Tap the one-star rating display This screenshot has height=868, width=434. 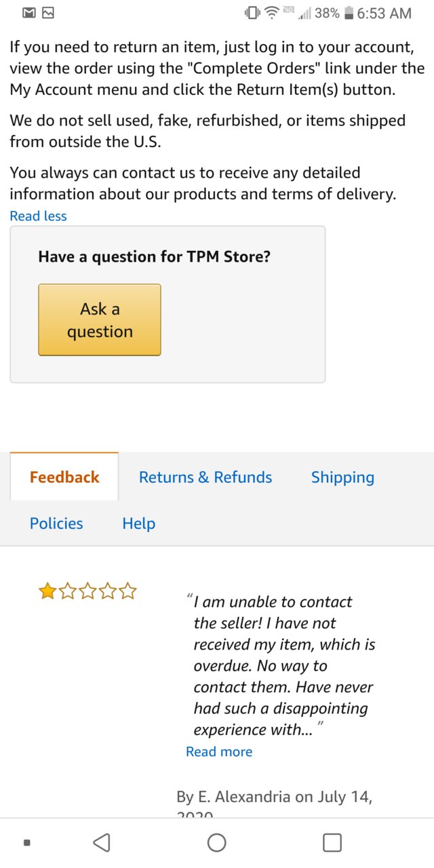tap(87, 592)
